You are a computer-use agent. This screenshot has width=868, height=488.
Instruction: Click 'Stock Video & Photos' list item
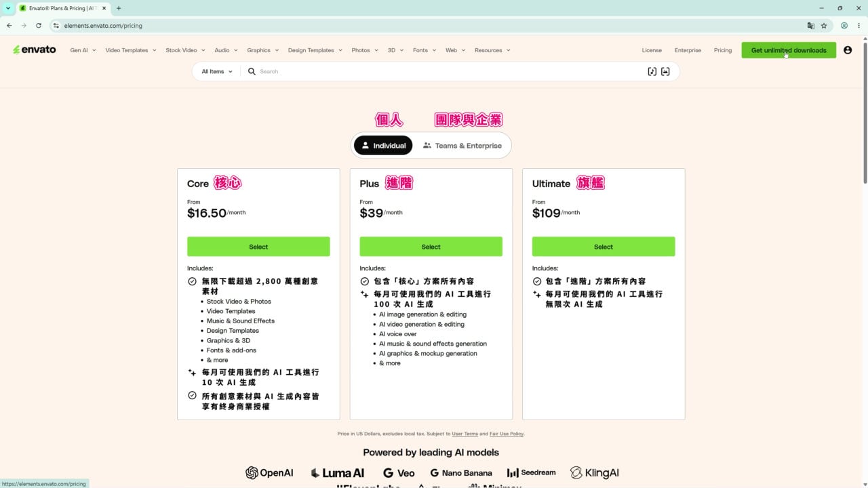tap(239, 302)
